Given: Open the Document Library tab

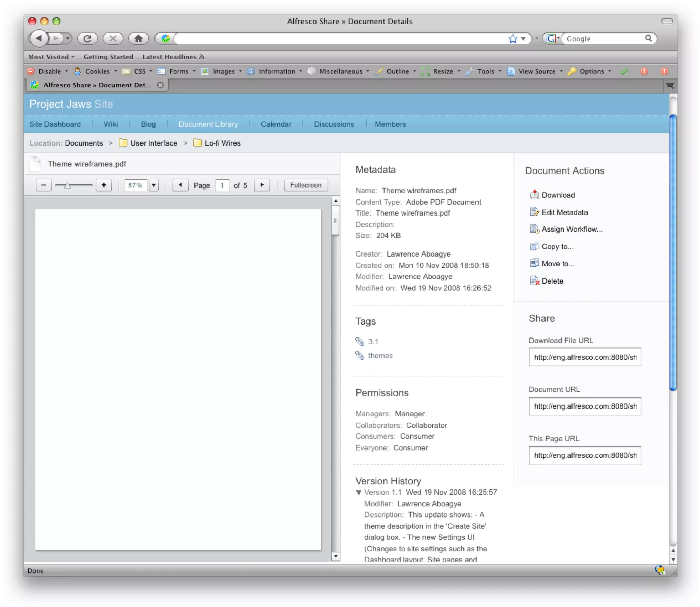Looking at the screenshot, I should [208, 124].
